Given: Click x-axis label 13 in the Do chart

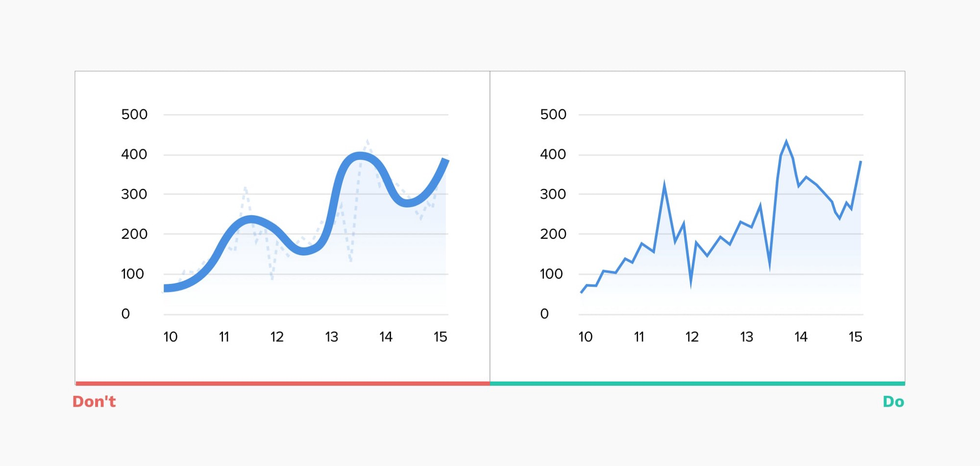Looking at the screenshot, I should [746, 337].
